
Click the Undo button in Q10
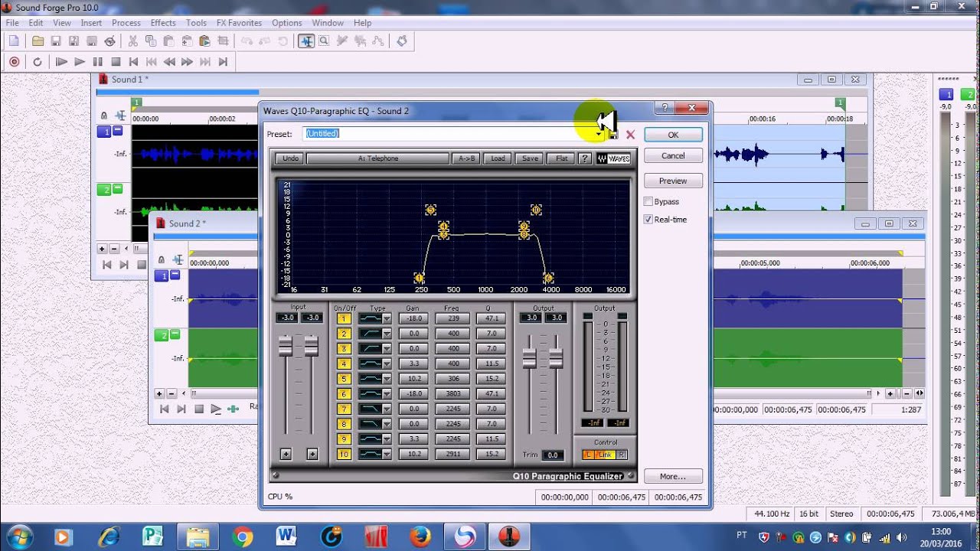[x=291, y=158]
